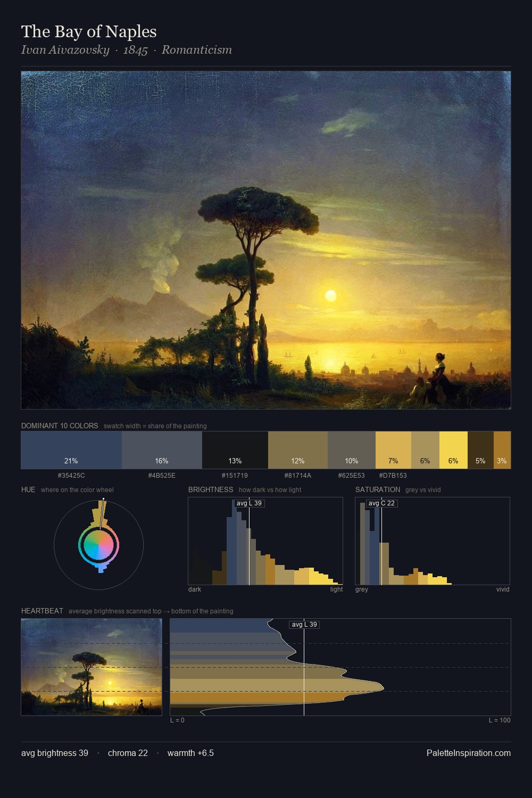Click the 'light' axis label

(336, 589)
